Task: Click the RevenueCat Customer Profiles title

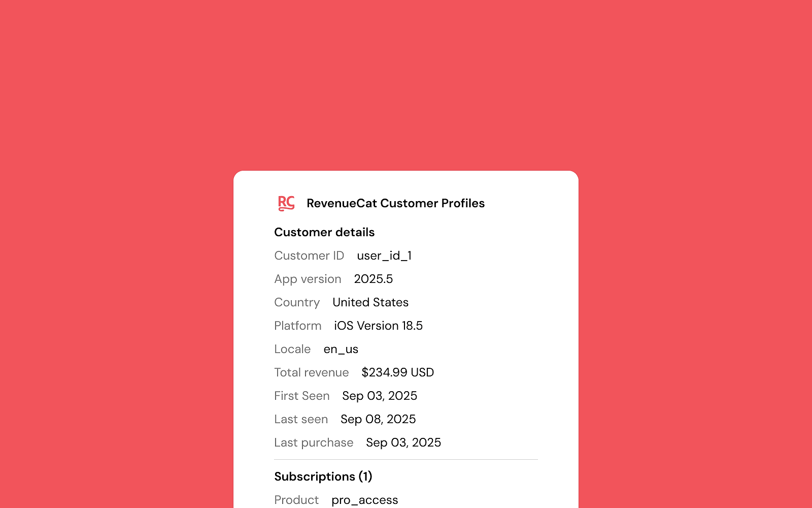Action: [395, 203]
